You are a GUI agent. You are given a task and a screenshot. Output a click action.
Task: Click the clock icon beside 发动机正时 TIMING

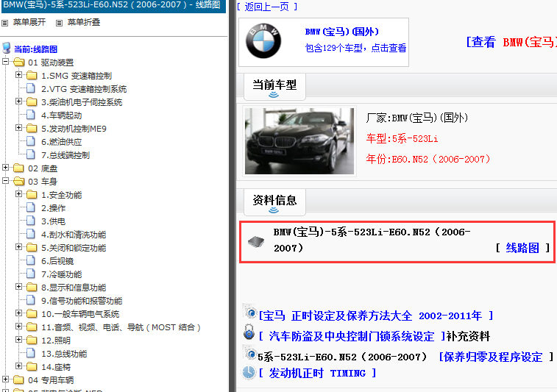[249, 372]
